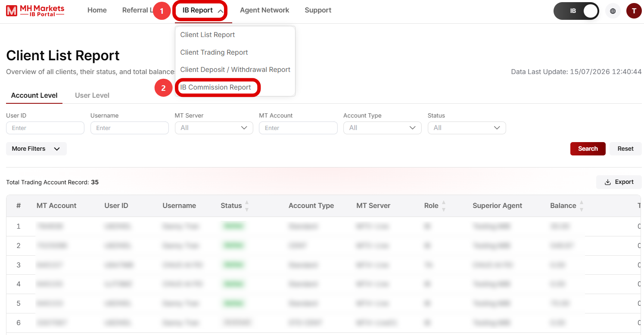Screen dimensions: 644x335
Task: Sort by Status column arrows
Action: [x=247, y=206]
